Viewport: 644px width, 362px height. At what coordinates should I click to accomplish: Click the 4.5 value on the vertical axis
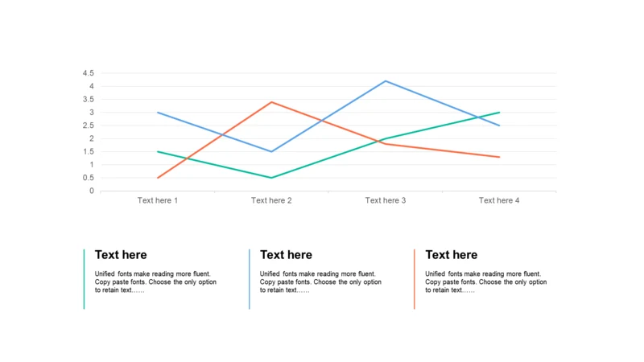88,73
